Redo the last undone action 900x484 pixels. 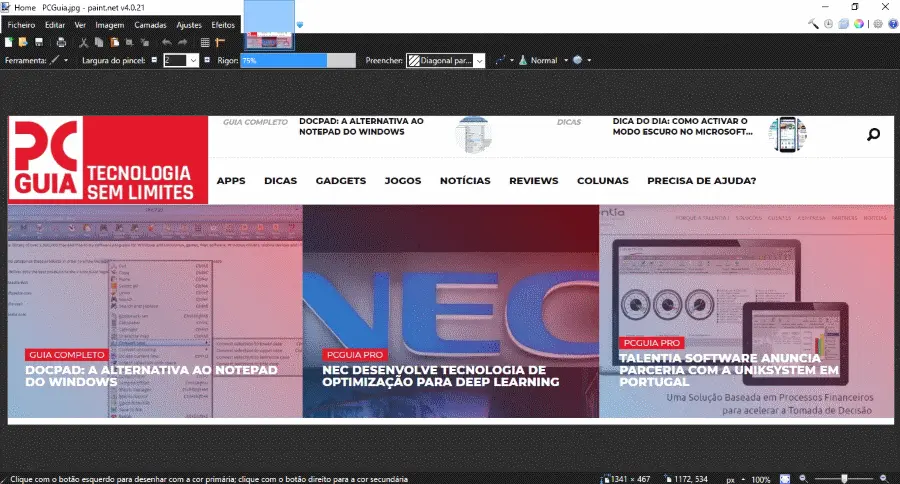tap(183, 42)
